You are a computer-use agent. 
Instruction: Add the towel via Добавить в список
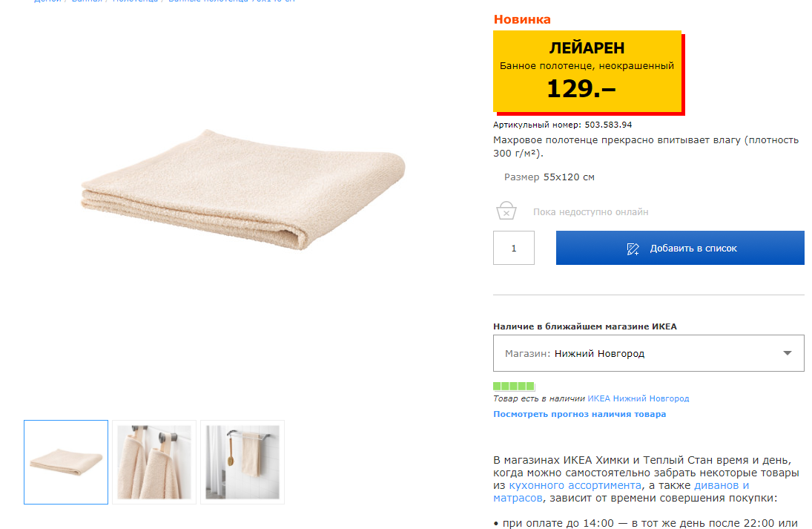(x=680, y=248)
